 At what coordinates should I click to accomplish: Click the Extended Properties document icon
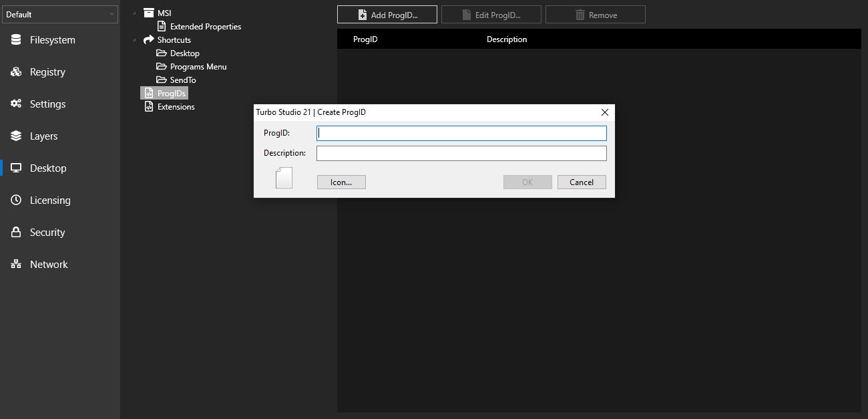[x=162, y=27]
